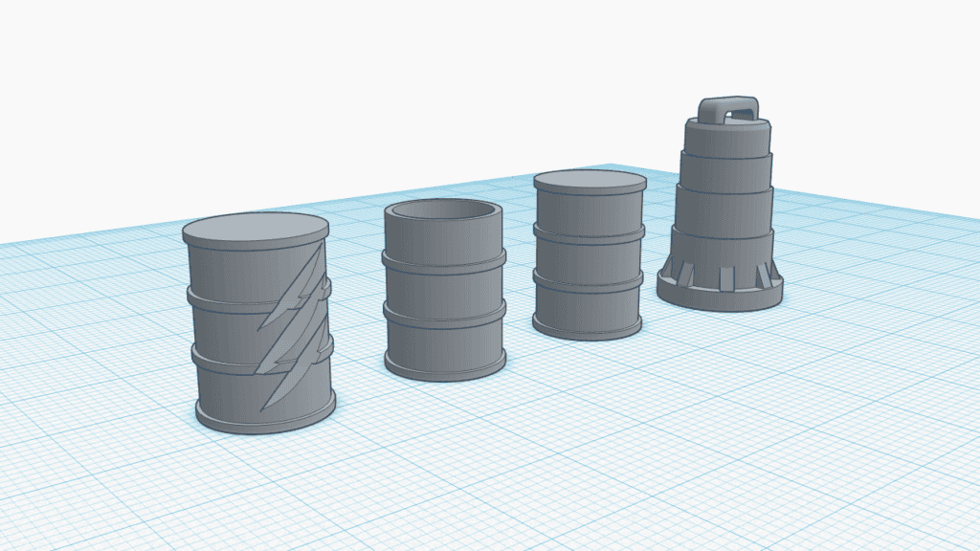Viewport: 980px width, 551px height.
Task: Select the open-top hollow barrel
Action: click(444, 291)
